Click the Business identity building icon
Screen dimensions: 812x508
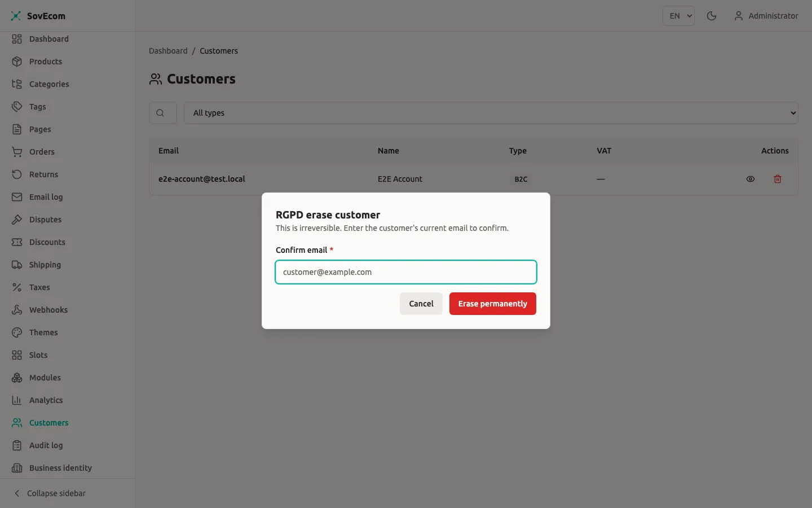[x=17, y=468]
